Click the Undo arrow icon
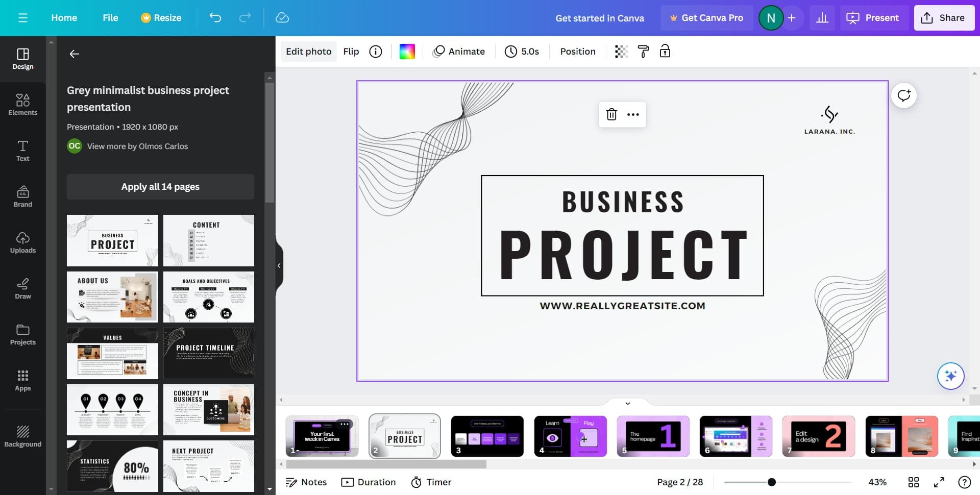Screen dimensions: 980x495 [x=215, y=18]
